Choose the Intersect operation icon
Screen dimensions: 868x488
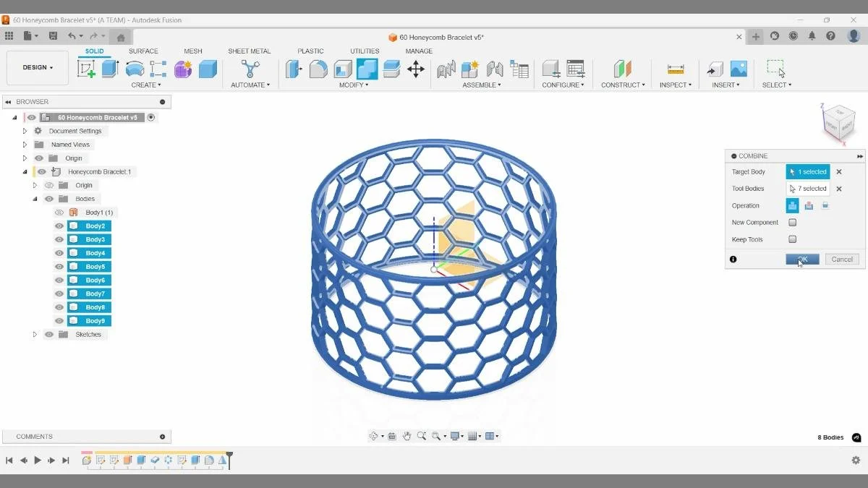pyautogui.click(x=825, y=205)
